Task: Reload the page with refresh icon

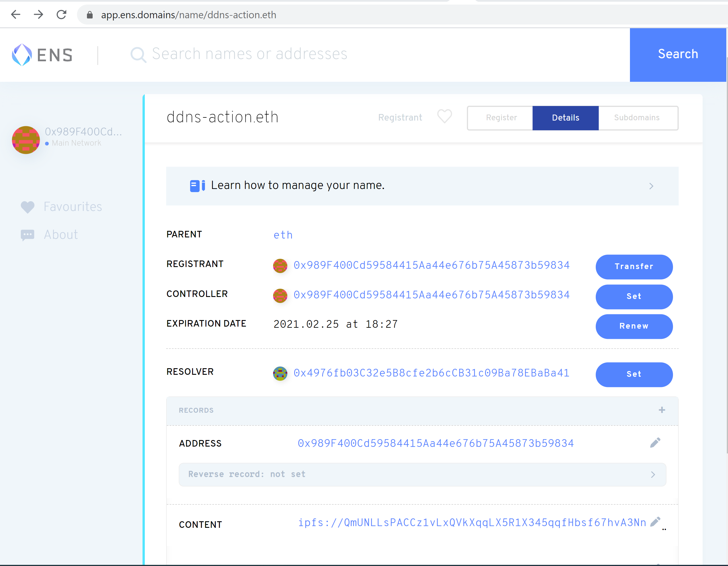Action: tap(61, 15)
